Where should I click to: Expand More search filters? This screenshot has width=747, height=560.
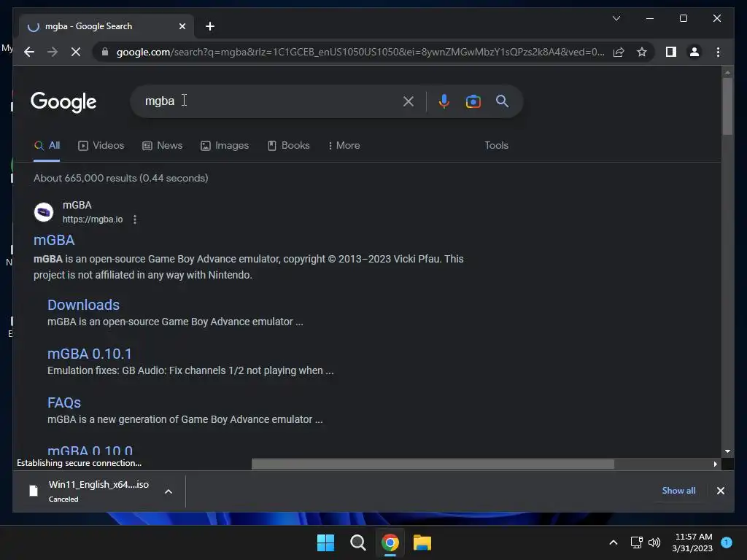click(x=344, y=145)
